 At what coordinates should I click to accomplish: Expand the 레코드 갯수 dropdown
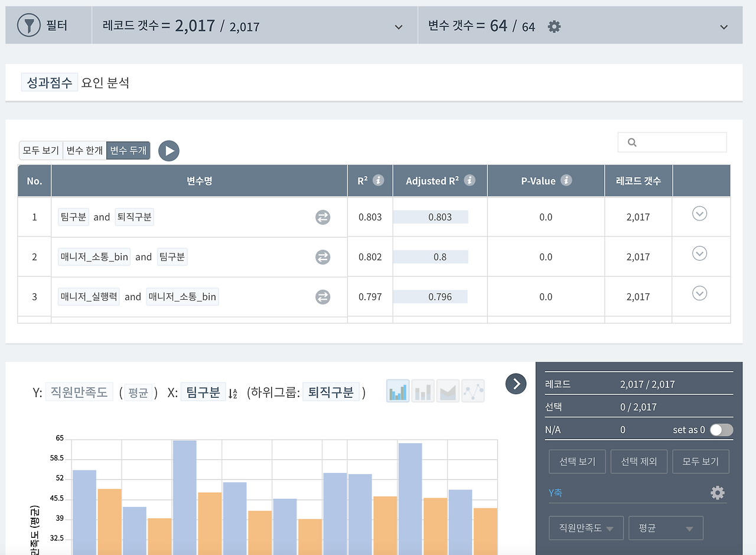[399, 25]
